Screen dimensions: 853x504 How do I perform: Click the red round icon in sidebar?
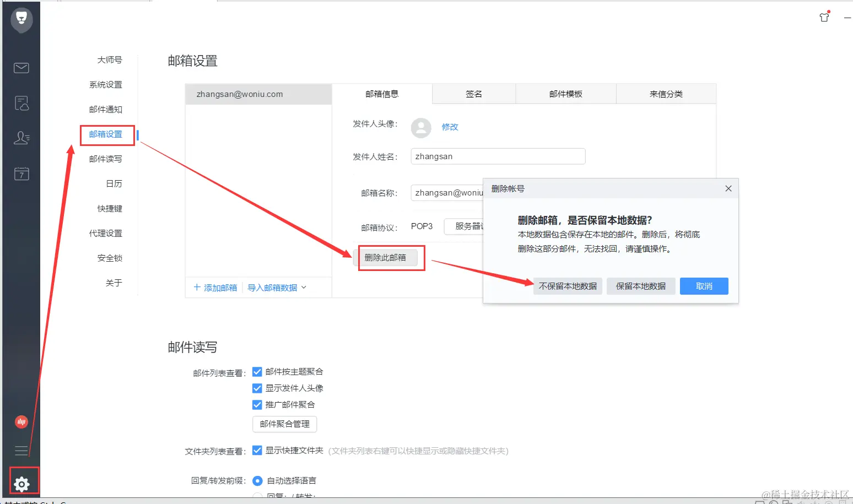(x=21, y=422)
